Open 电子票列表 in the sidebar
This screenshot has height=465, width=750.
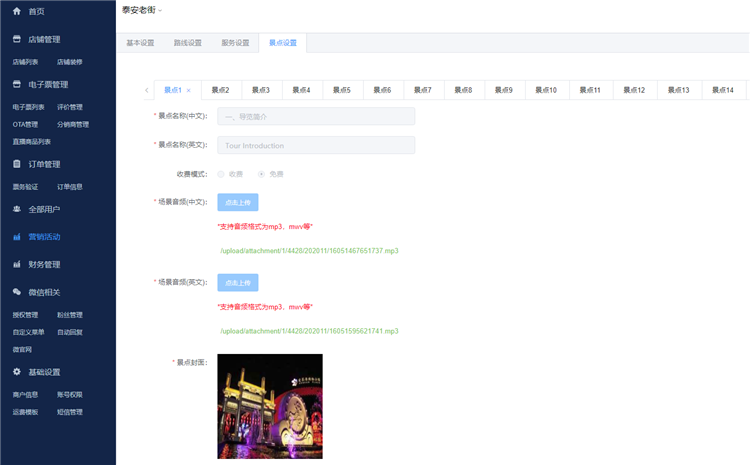tap(28, 107)
